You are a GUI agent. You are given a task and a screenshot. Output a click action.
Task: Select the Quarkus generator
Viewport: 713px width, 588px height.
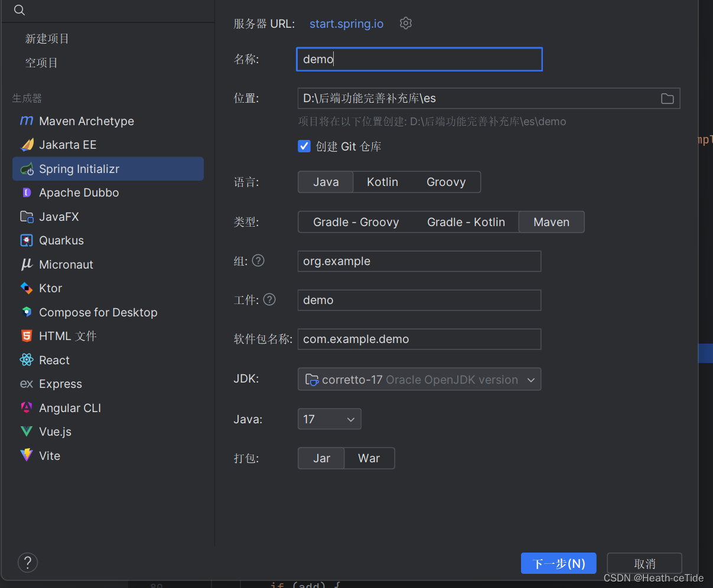(x=108, y=240)
